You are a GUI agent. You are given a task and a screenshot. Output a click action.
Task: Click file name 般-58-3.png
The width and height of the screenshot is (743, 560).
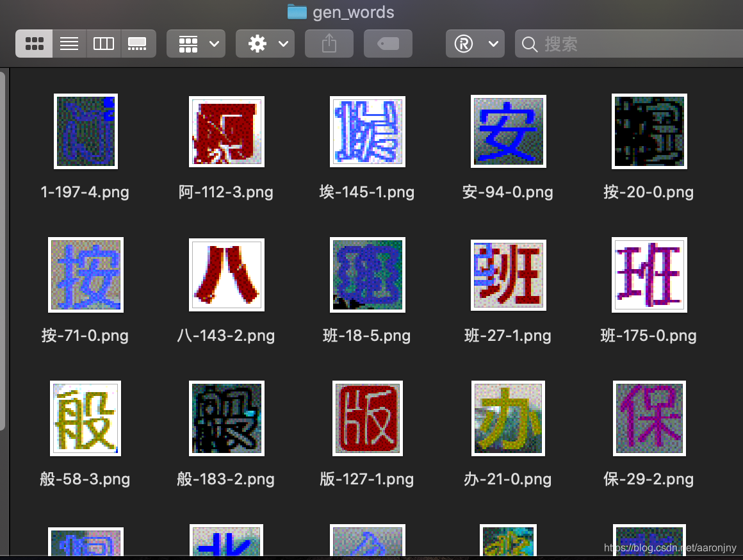click(85, 479)
